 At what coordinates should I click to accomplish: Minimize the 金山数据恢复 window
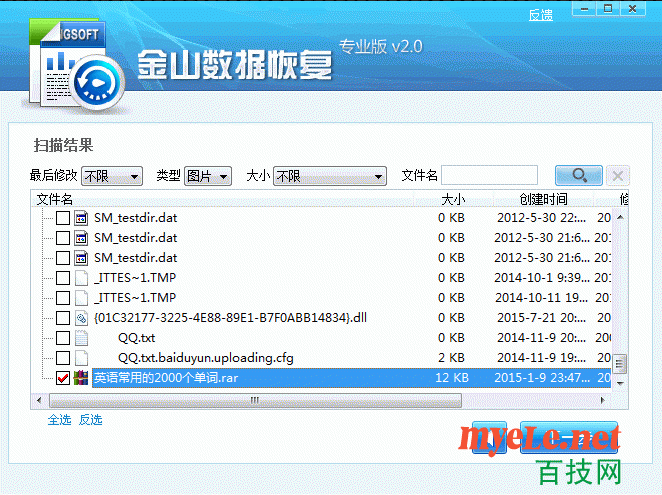coord(584,9)
